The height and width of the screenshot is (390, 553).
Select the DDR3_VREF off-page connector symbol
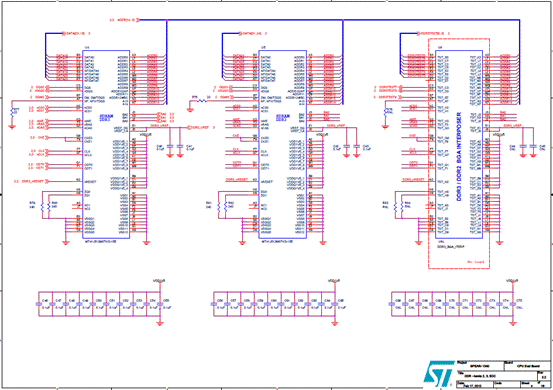pos(201,127)
